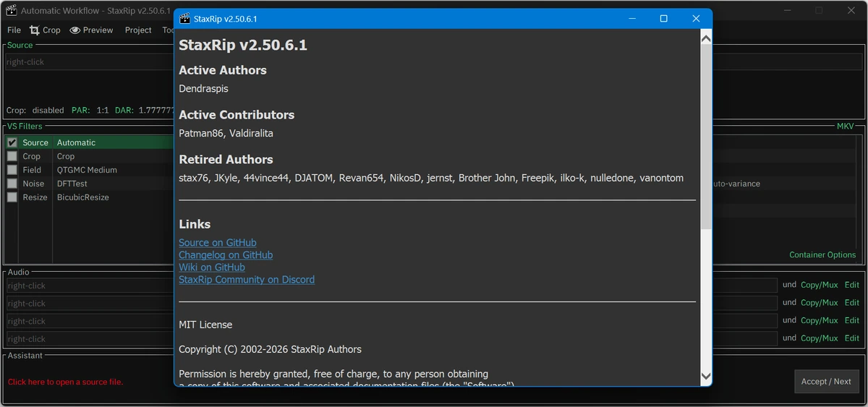Click Crop: disabled status text
This screenshot has height=407, width=868.
(35, 111)
